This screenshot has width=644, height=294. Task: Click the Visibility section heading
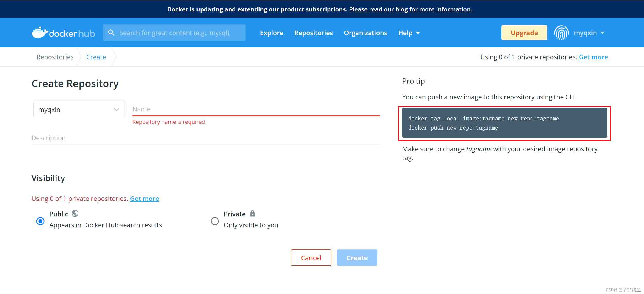pyautogui.click(x=48, y=178)
